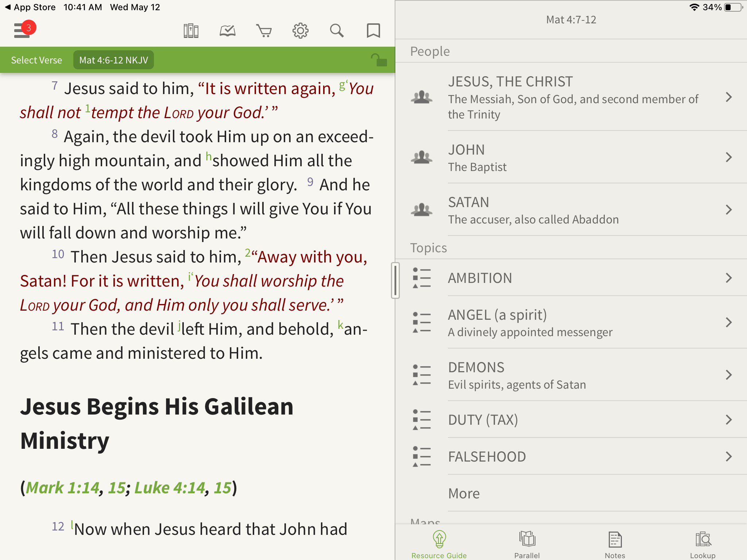Select verse number 11
Viewport: 747px width, 560px height.
pyautogui.click(x=58, y=326)
